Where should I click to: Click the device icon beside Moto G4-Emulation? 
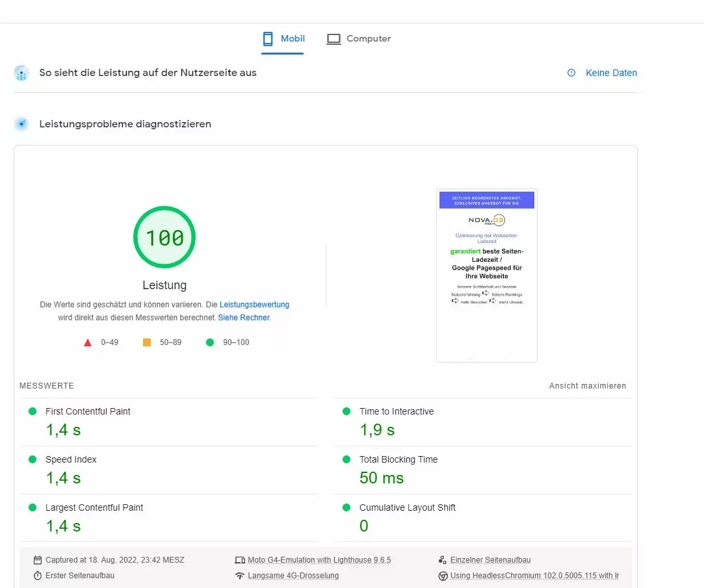tap(240, 560)
